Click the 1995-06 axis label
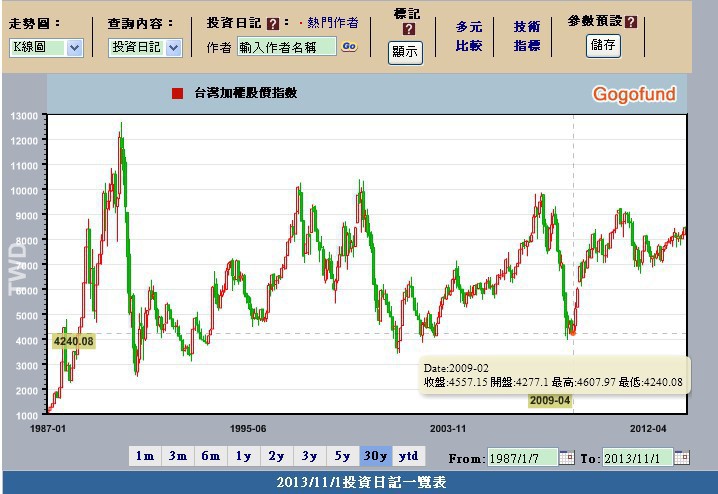This screenshot has height=494, width=718. (x=248, y=429)
